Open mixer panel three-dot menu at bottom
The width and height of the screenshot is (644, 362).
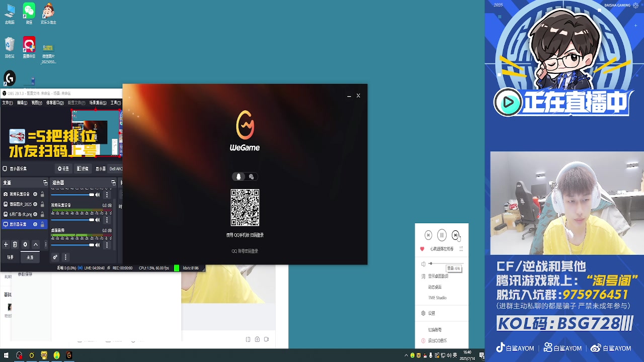tap(65, 257)
